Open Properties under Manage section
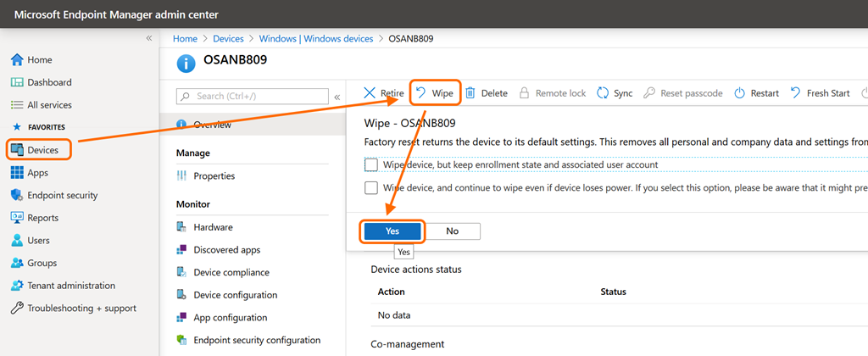The width and height of the screenshot is (868, 356). click(x=214, y=176)
